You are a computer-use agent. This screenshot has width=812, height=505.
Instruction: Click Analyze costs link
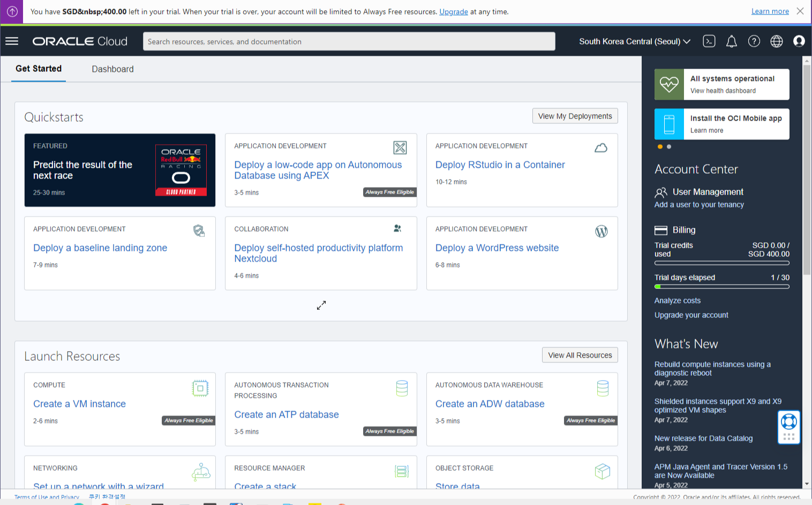(678, 301)
